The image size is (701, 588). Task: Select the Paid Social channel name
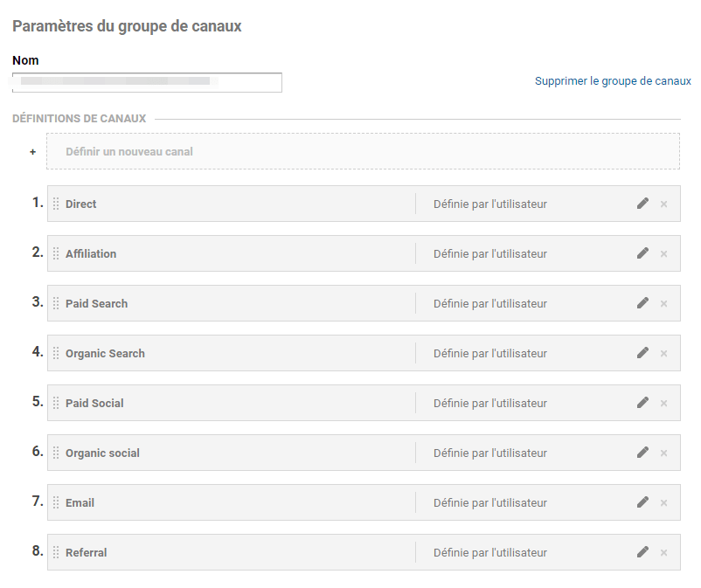[94, 403]
